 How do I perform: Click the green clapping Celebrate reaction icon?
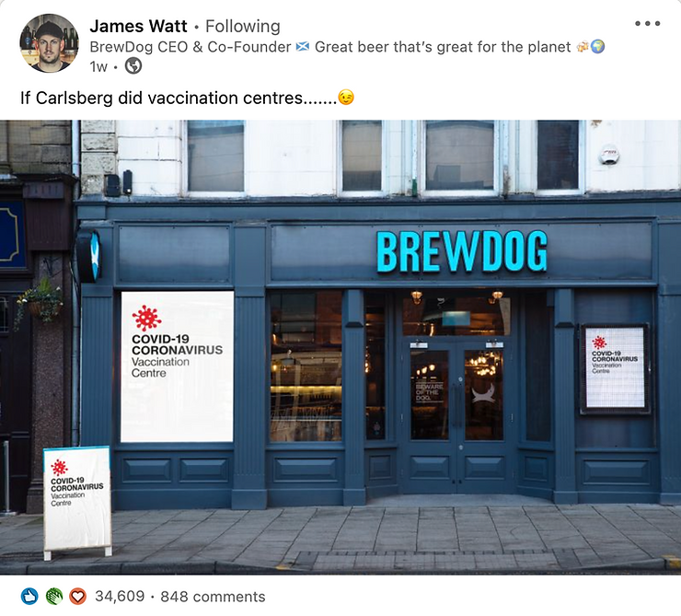point(54,596)
